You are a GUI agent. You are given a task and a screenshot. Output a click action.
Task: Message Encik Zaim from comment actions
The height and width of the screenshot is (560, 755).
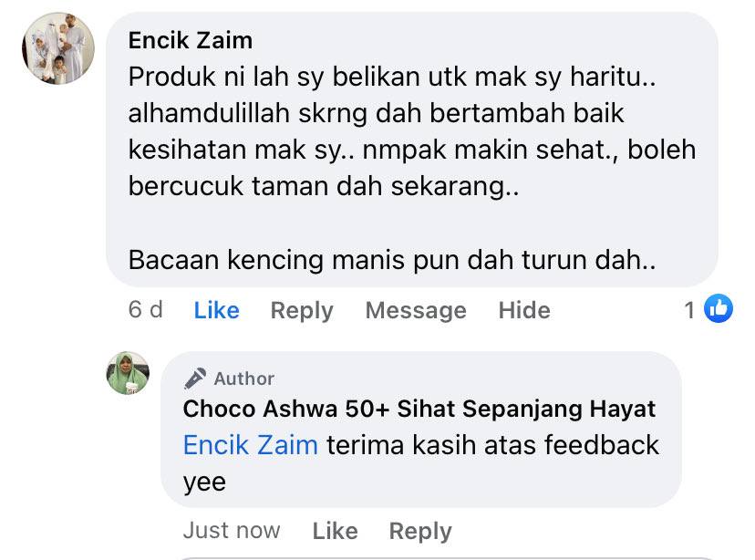pos(416,310)
